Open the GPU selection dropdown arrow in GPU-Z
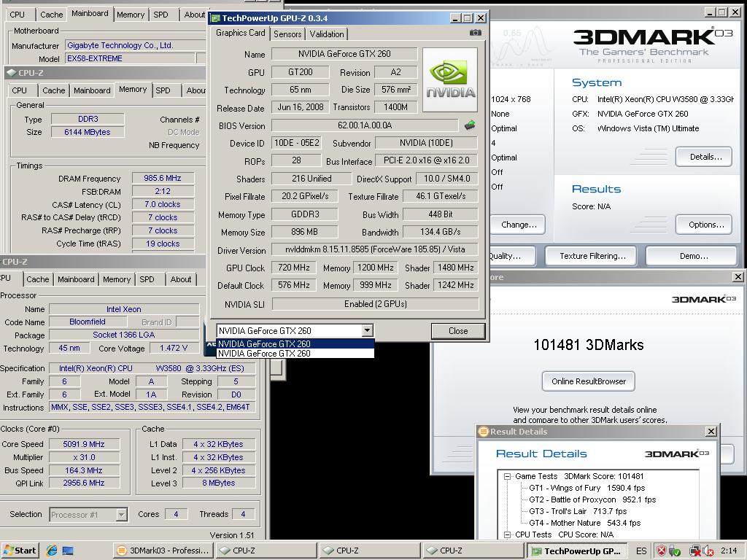This screenshot has height=560, width=747. [x=367, y=330]
